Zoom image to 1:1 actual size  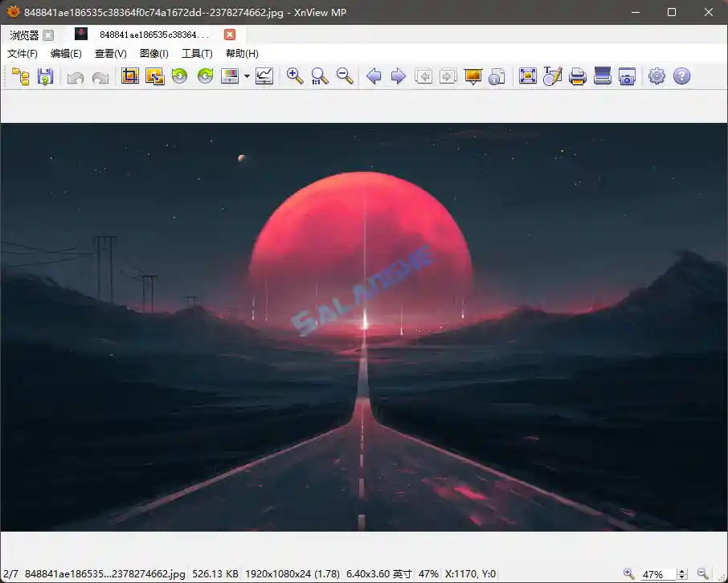320,76
